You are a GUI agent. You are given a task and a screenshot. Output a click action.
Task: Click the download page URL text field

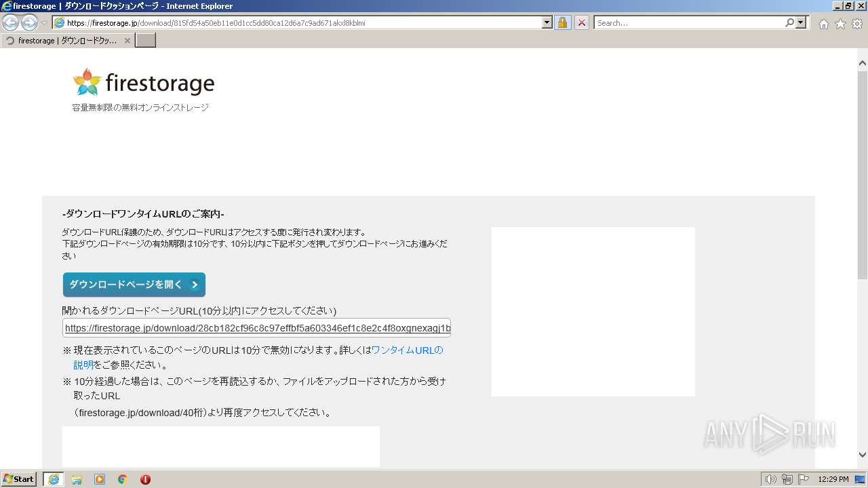point(257,328)
